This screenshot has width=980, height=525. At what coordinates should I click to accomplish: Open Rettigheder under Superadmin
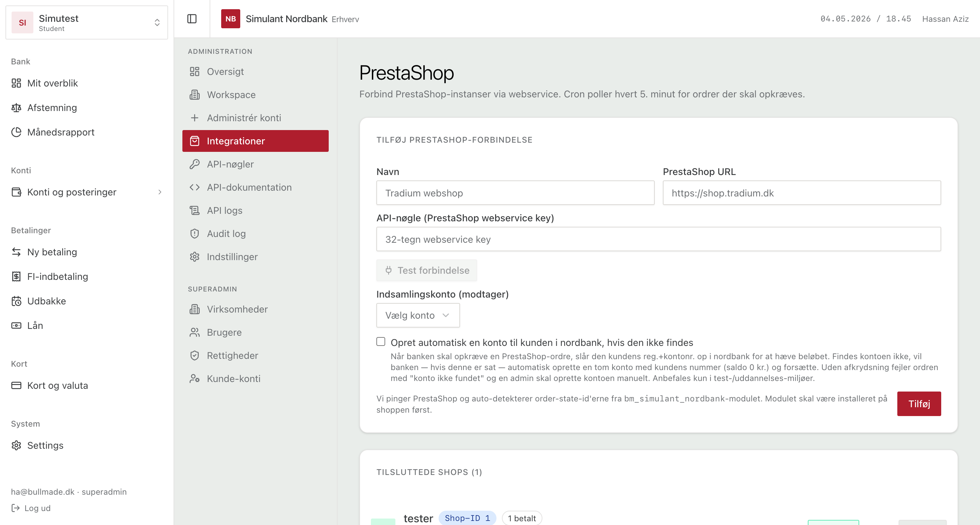point(255,355)
